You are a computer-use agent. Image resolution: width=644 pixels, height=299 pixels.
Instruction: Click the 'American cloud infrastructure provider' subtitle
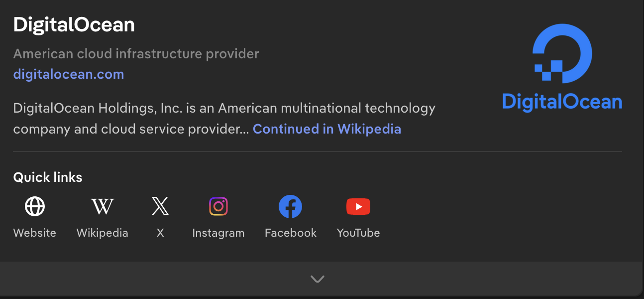tap(136, 54)
